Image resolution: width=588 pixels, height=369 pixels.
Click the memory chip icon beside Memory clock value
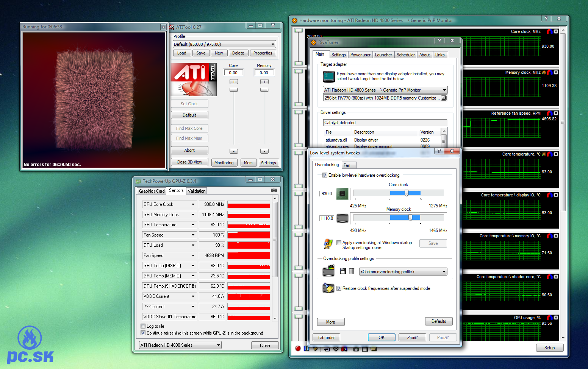pyautogui.click(x=342, y=218)
